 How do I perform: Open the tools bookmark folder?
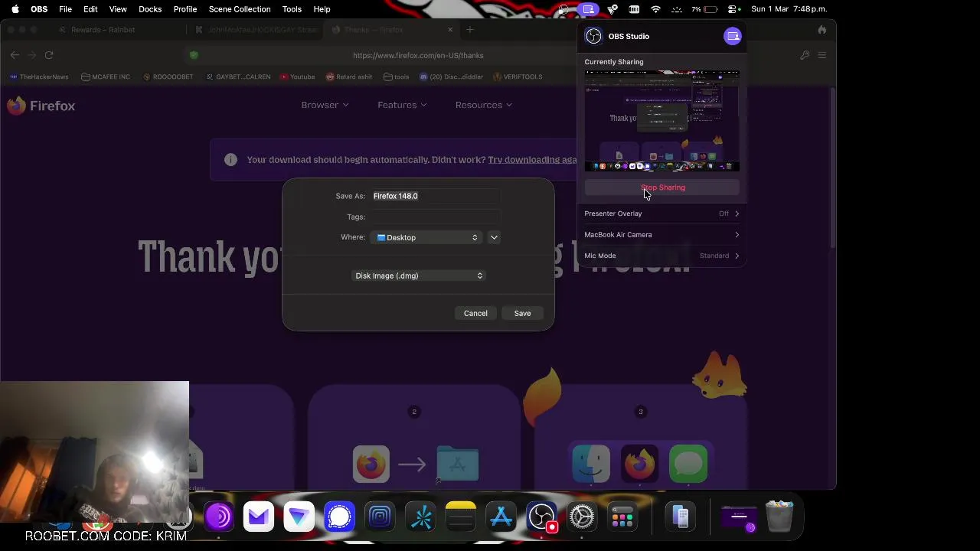(396, 77)
